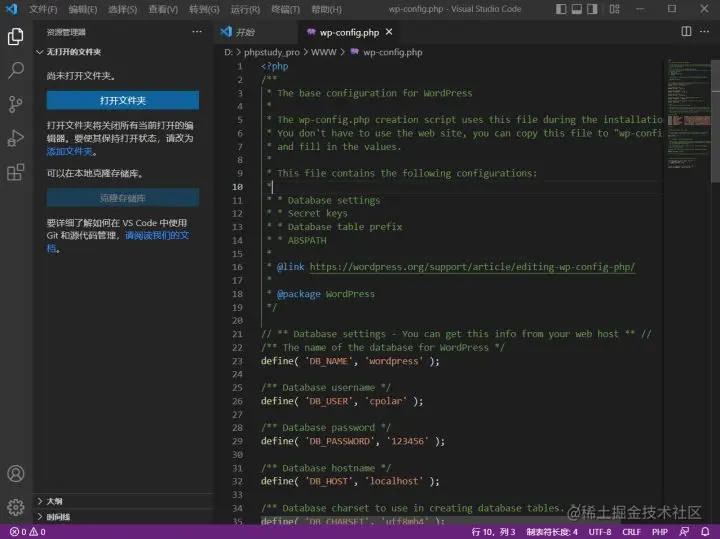Click wp-config.php in the breadcrumb
This screenshot has height=539, width=720.
pyautogui.click(x=393, y=52)
